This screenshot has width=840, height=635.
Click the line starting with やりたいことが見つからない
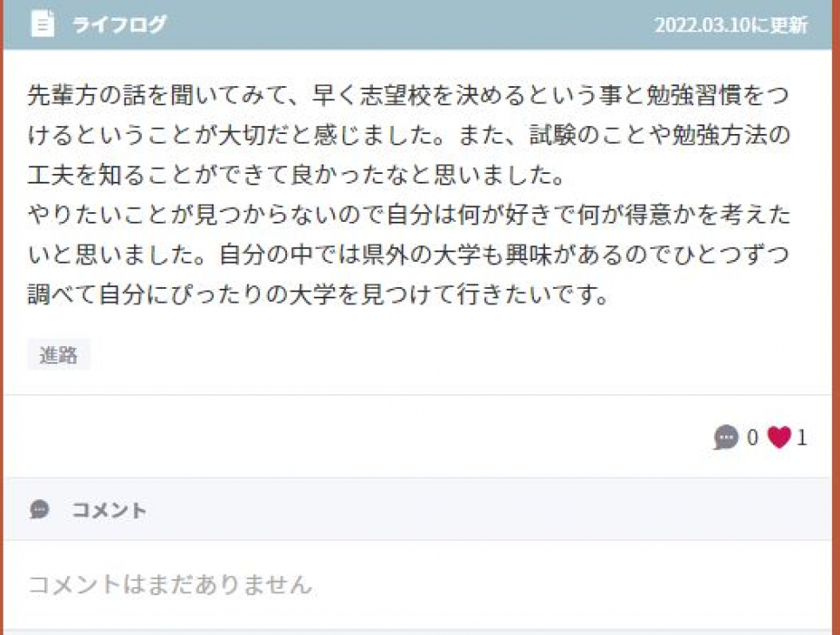pos(408,214)
